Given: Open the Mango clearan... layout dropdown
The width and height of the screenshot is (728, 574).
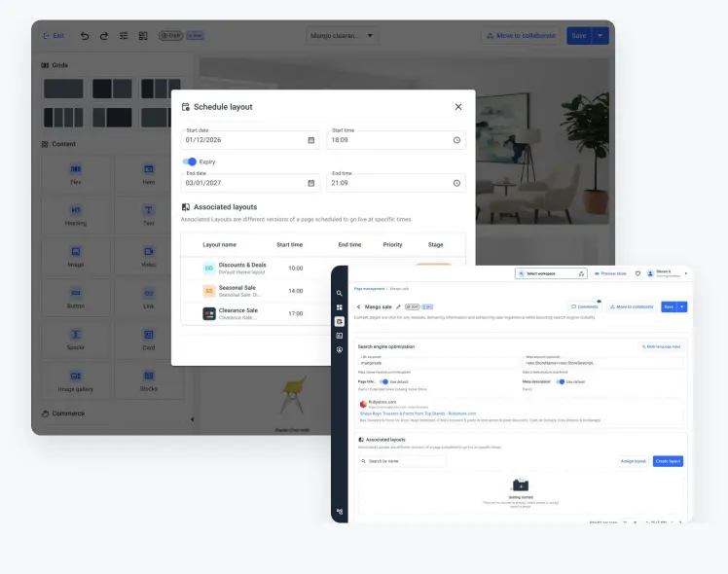Looking at the screenshot, I should coord(342,36).
